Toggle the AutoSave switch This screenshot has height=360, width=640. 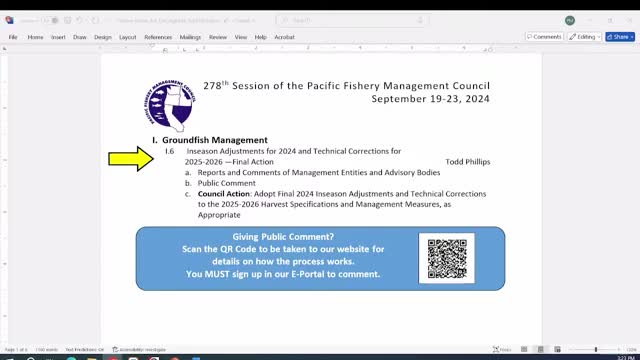click(51, 20)
